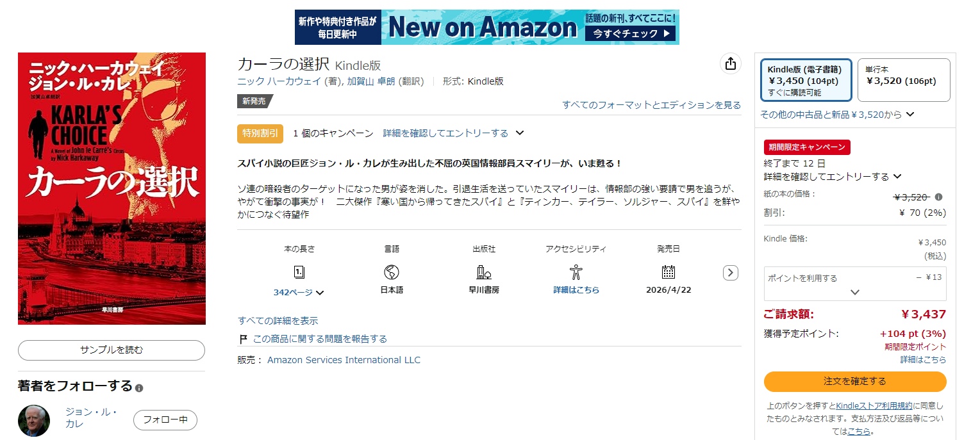Screen dimensions: 980x440
Task: Click the accessibility person icon
Action: coord(576,272)
